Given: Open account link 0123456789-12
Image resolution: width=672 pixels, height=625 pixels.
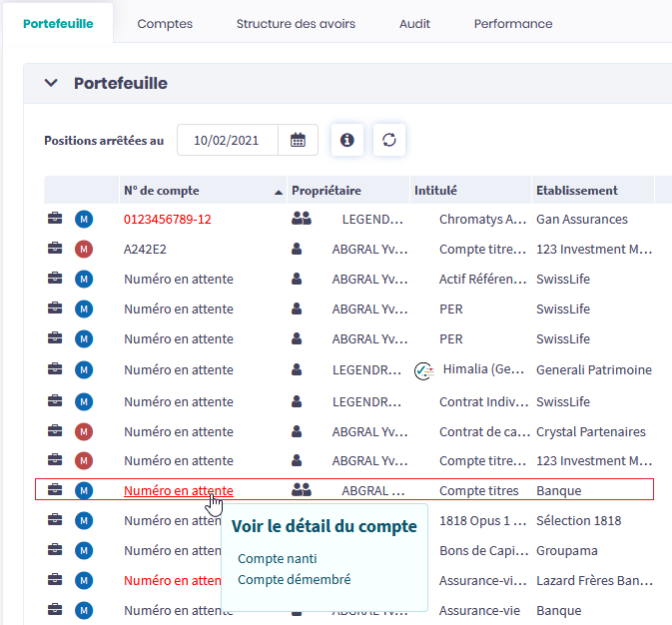Looking at the screenshot, I should (168, 219).
